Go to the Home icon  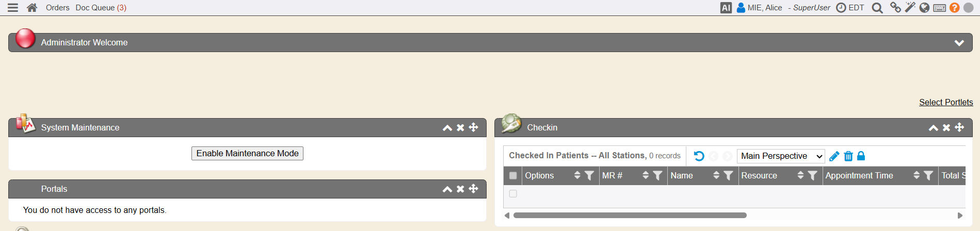tap(32, 8)
